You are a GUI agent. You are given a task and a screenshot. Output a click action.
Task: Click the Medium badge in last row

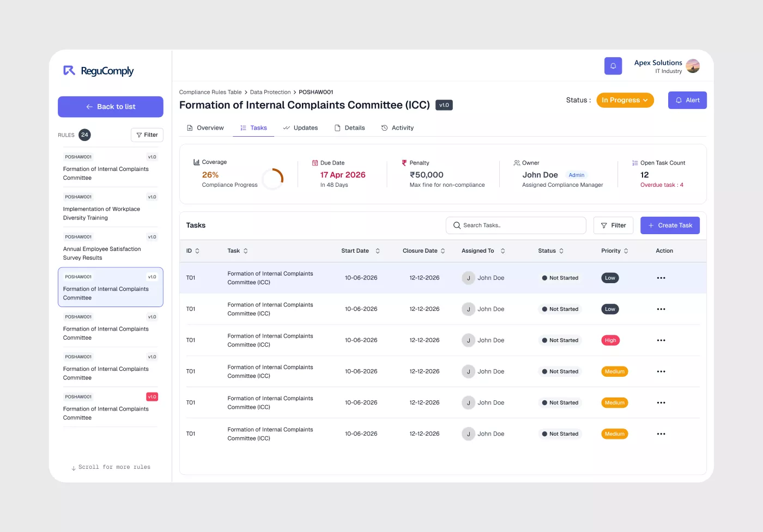[x=615, y=434]
